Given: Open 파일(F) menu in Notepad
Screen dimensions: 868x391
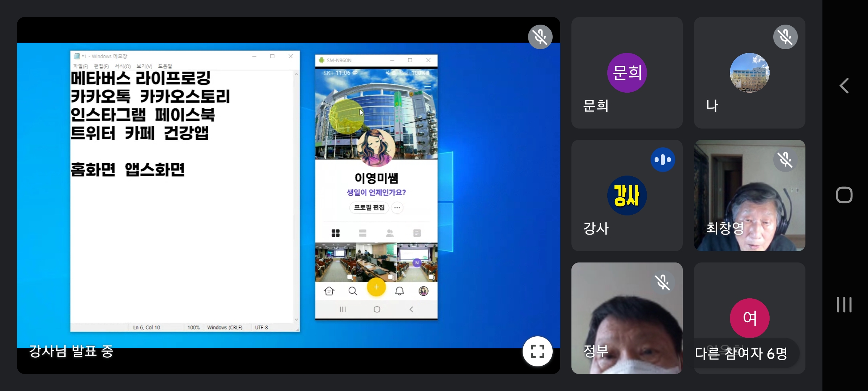Looking at the screenshot, I should click(80, 66).
